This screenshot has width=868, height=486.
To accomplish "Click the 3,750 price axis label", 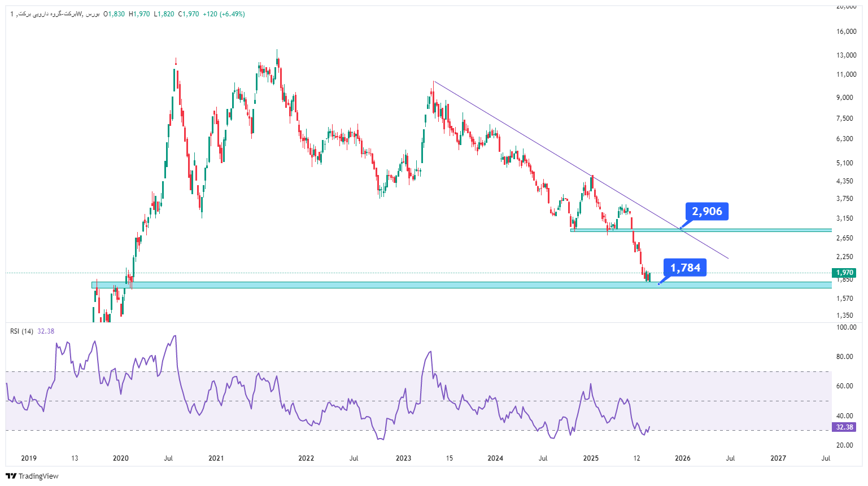I will pos(845,199).
